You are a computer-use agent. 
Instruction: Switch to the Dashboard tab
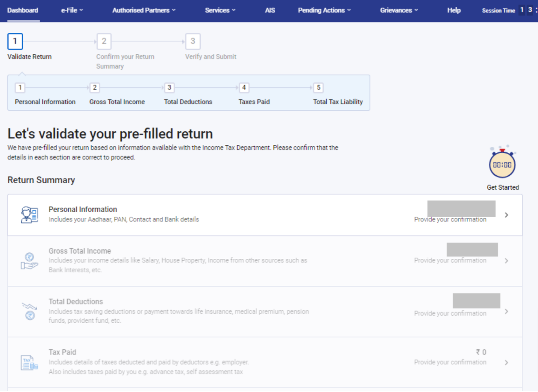click(x=23, y=11)
